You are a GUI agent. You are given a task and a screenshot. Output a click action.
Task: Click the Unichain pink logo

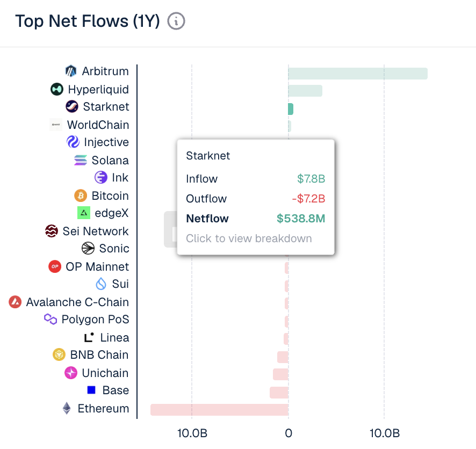[71, 373]
